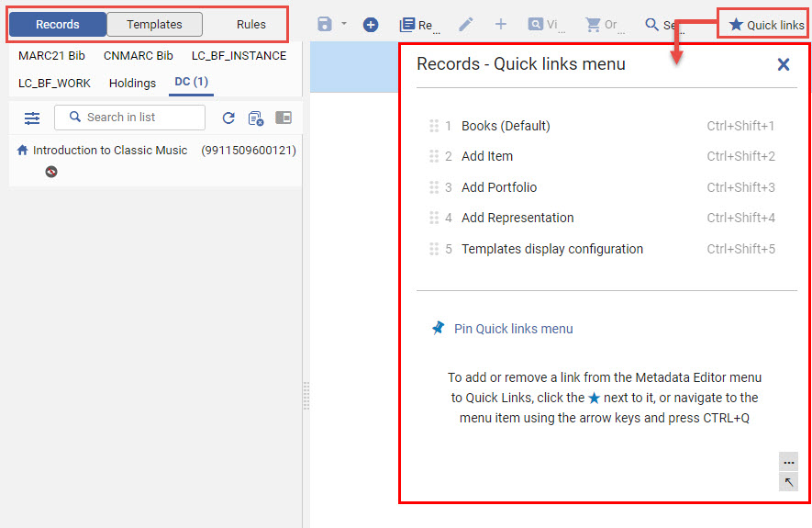Open the Quick links star button
Screen dimensions: 812x528
[x=766, y=25]
